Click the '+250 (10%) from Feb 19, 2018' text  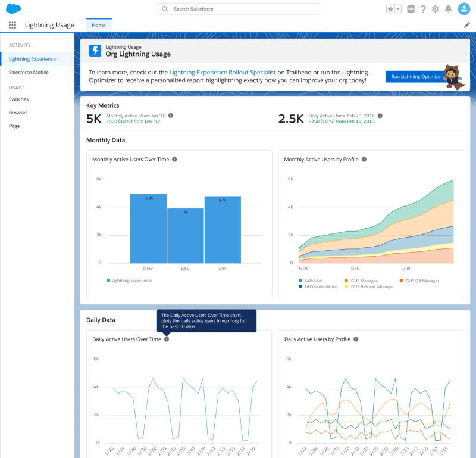click(342, 121)
